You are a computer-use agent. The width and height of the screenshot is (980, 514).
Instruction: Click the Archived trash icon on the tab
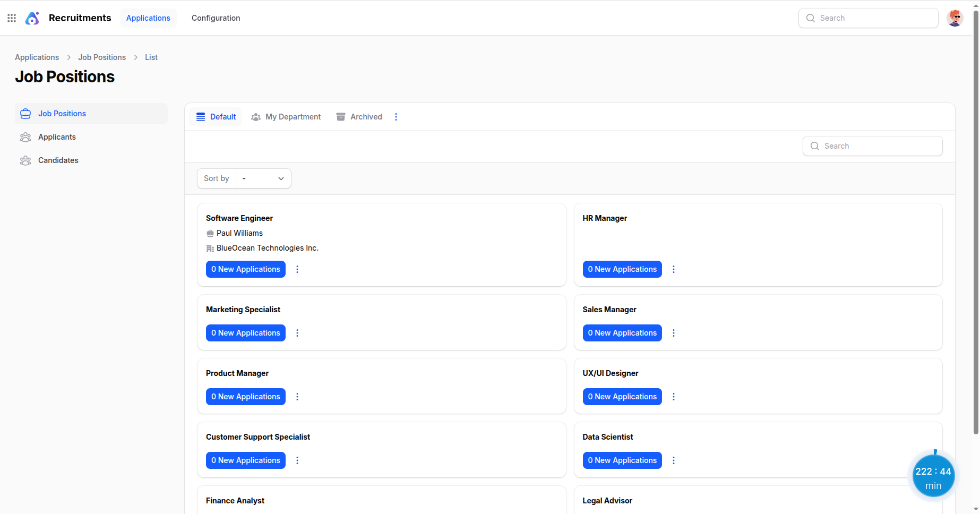pyautogui.click(x=340, y=116)
